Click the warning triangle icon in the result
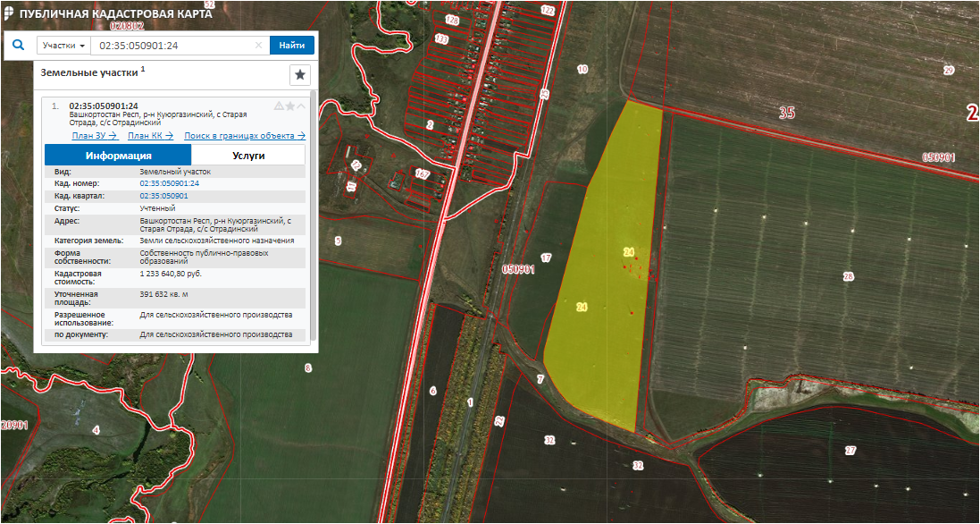 (x=279, y=106)
